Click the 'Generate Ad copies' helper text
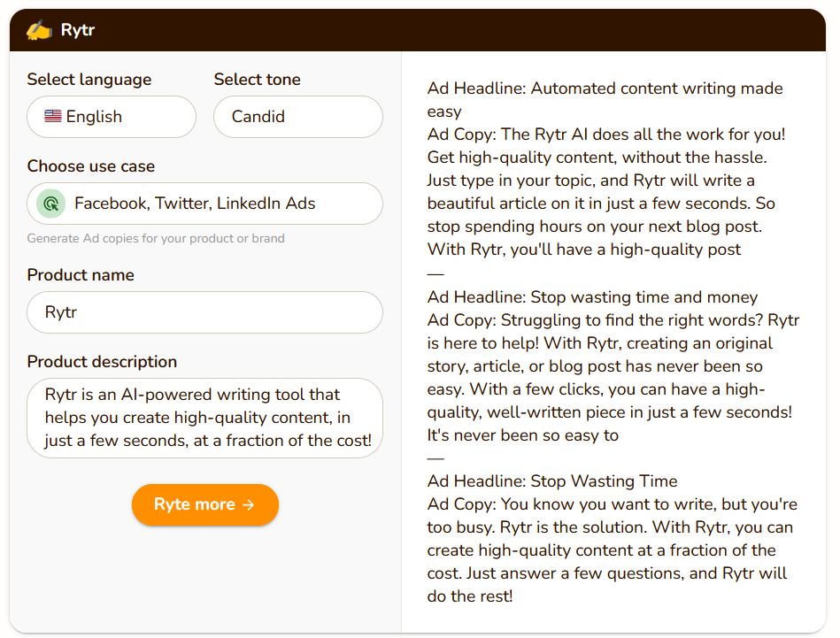The image size is (840, 638). pos(156,238)
